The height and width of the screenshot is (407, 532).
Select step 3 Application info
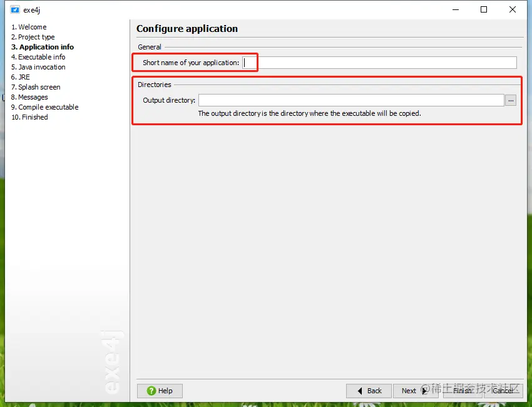43,47
